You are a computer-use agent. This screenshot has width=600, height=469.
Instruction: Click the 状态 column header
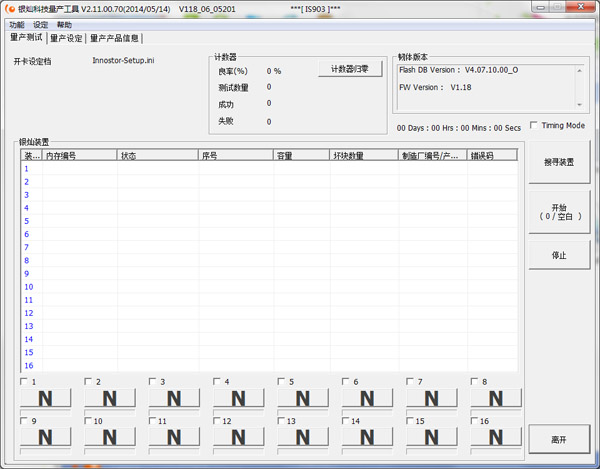[158, 155]
